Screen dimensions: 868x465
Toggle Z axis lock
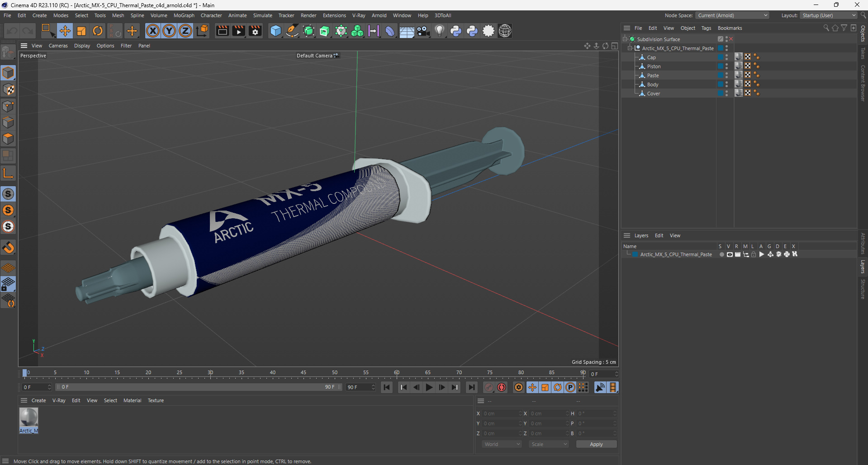(x=185, y=31)
